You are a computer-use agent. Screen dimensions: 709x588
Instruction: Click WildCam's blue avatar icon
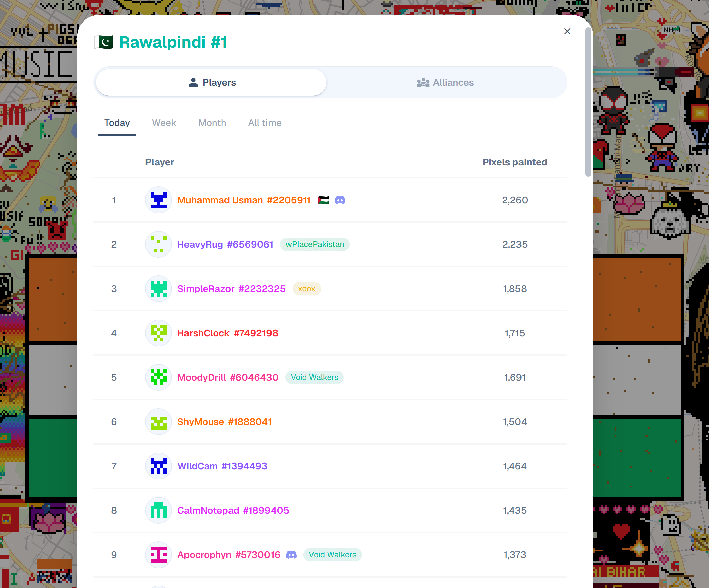[x=158, y=466]
